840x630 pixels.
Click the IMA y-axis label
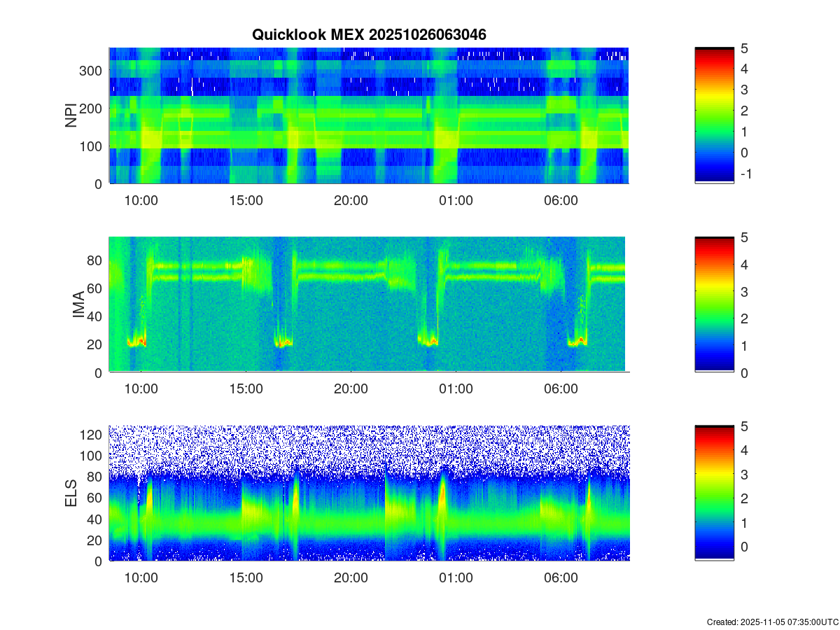[78, 305]
